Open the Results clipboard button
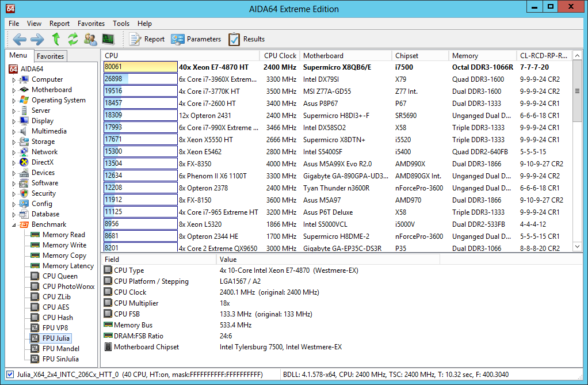Image resolution: width=588 pixels, height=385 pixels. coord(247,39)
